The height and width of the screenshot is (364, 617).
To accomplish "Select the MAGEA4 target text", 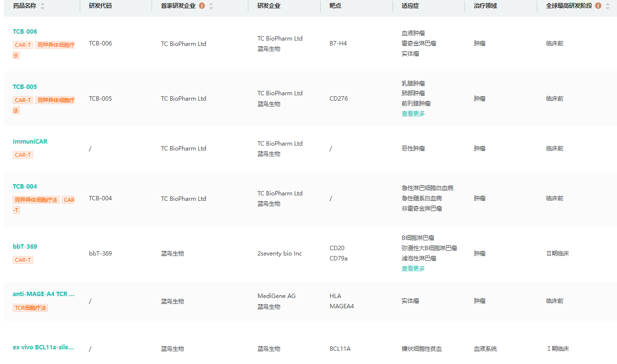I will 342,306.
